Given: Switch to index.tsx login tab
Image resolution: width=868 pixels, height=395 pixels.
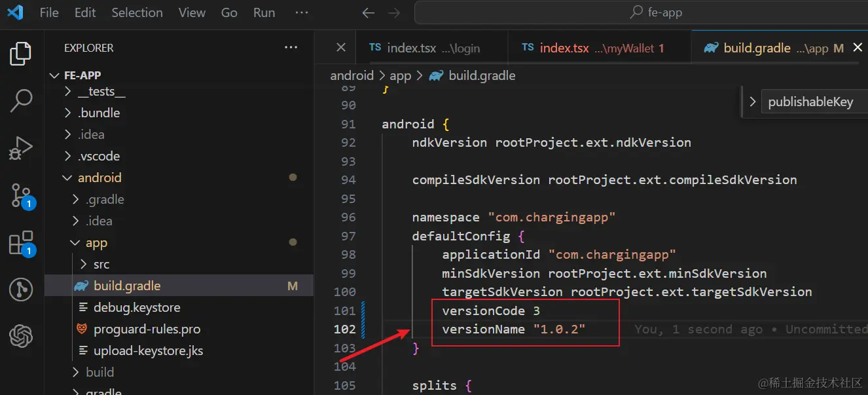Looking at the screenshot, I should coord(431,48).
